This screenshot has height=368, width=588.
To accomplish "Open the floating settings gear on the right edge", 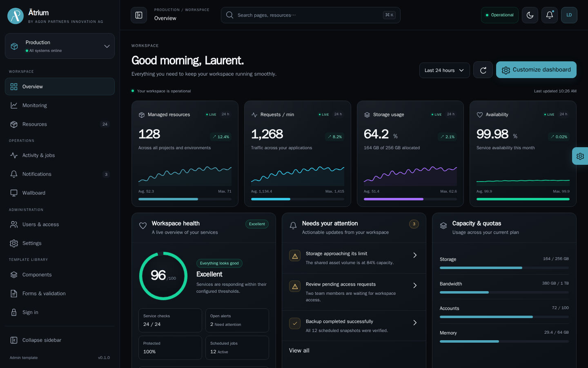I will tap(580, 156).
